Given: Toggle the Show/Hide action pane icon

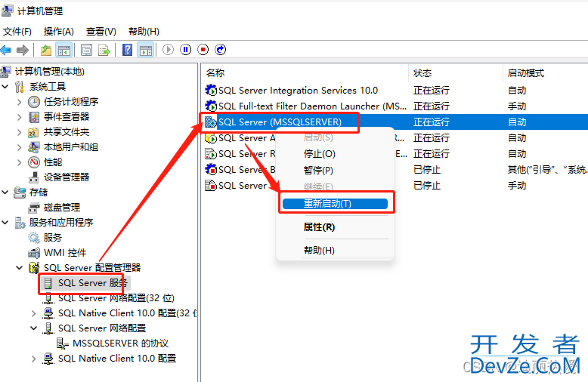Looking at the screenshot, I should (146, 49).
